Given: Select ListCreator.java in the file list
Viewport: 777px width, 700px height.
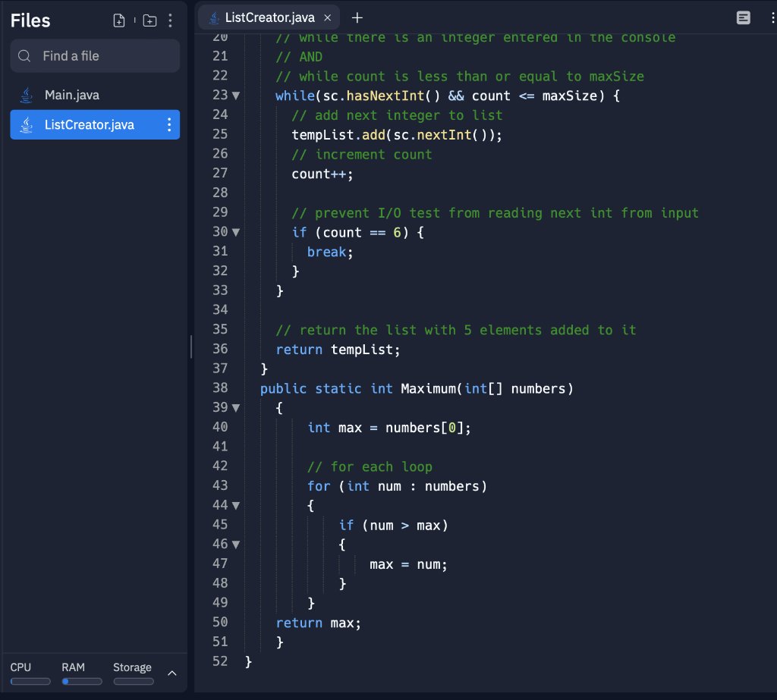Looking at the screenshot, I should pos(95,125).
